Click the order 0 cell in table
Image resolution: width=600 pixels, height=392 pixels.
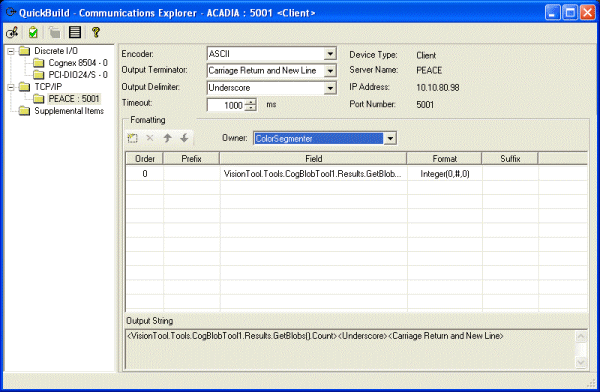(x=145, y=174)
